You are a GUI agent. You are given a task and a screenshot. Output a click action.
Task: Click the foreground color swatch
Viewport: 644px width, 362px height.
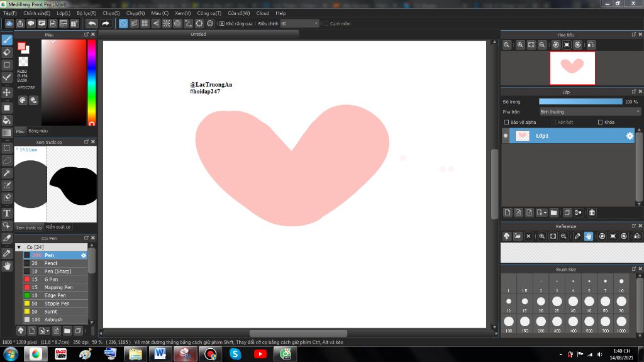pyautogui.click(x=22, y=47)
